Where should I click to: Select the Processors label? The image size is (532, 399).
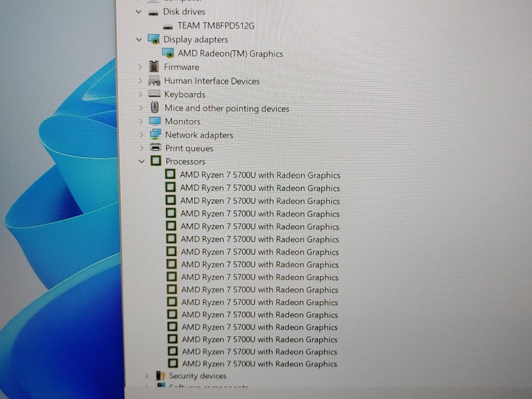[186, 161]
